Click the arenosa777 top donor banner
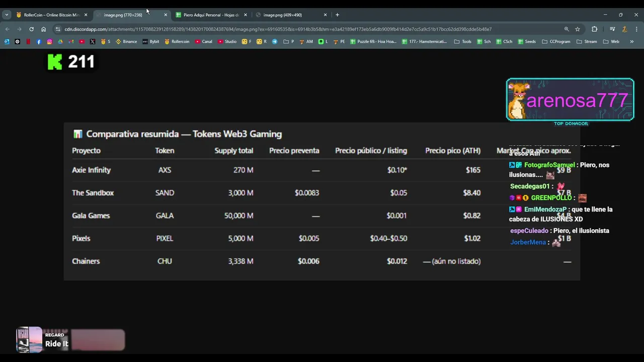Viewport: 644px width, 362px height. pyautogui.click(x=570, y=100)
